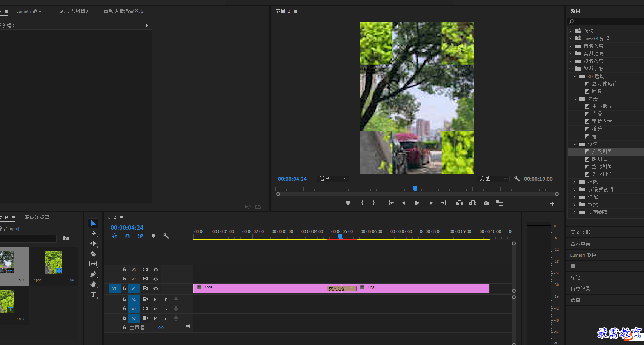Select the 菱形划像 transition
Screen dimensions: 644x345
tap(602, 174)
